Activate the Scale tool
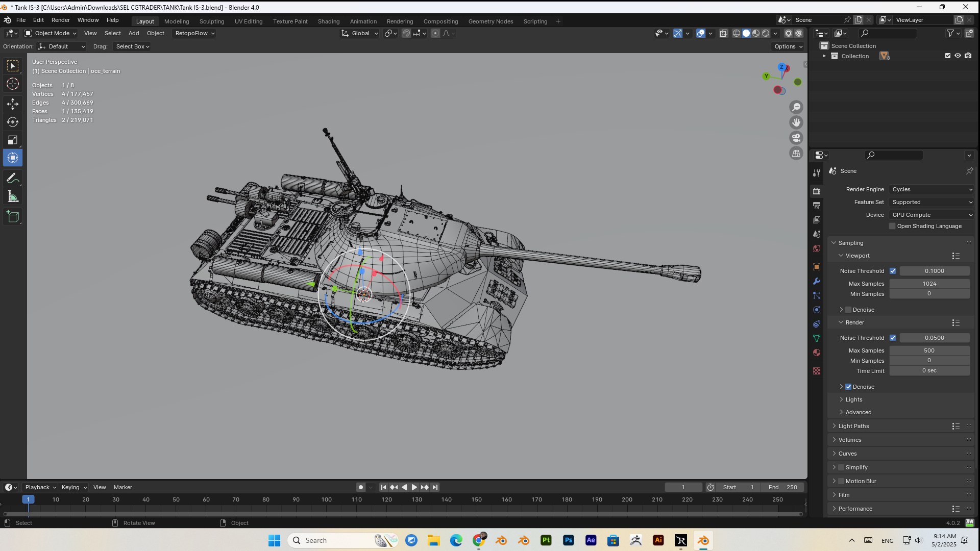The width and height of the screenshot is (980, 551). (13, 140)
